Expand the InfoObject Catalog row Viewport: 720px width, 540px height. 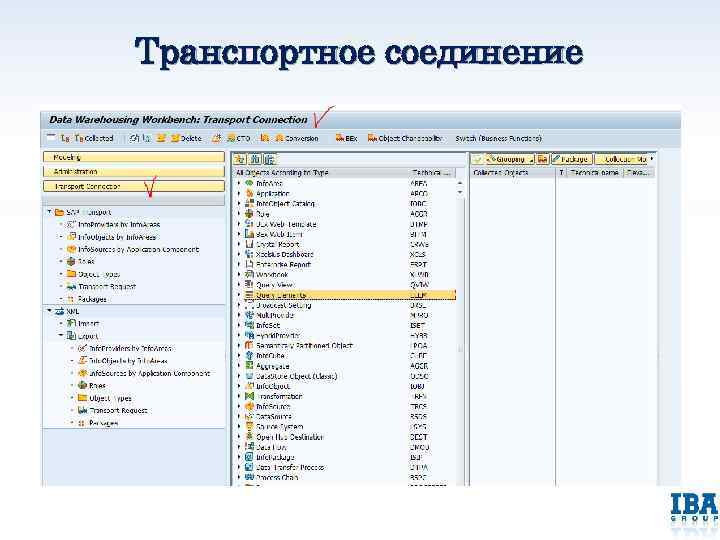239,203
